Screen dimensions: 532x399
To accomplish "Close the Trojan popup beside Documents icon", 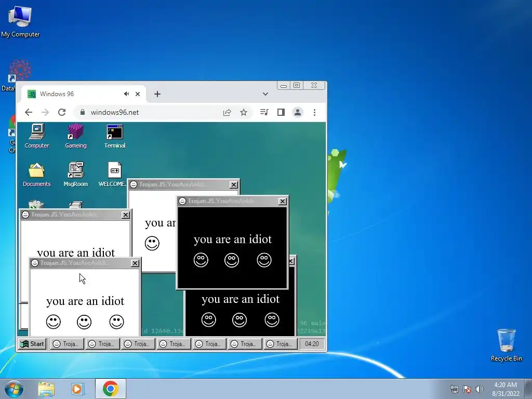I will [x=126, y=215].
